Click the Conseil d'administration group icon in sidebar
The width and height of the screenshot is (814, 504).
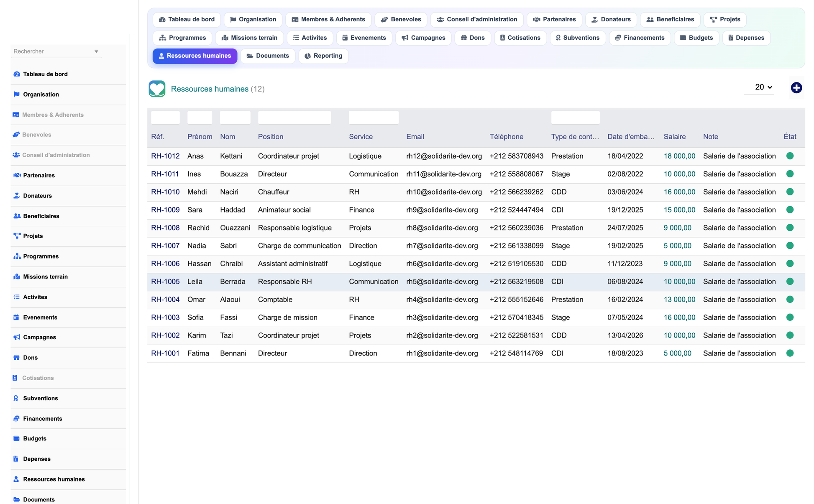point(16,155)
